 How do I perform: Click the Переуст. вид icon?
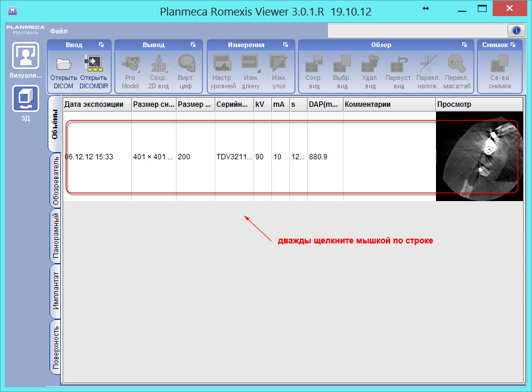[x=399, y=63]
